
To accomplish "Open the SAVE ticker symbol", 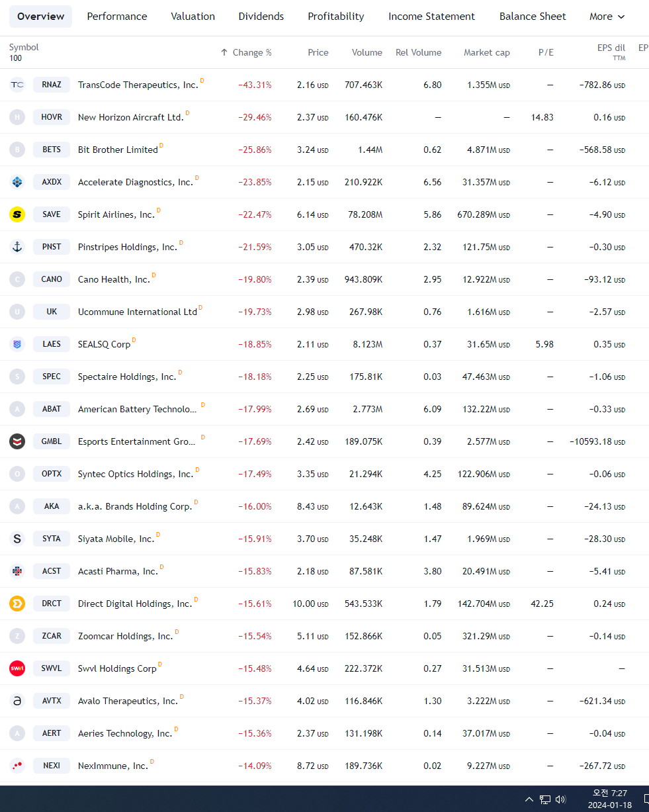I will [52, 214].
